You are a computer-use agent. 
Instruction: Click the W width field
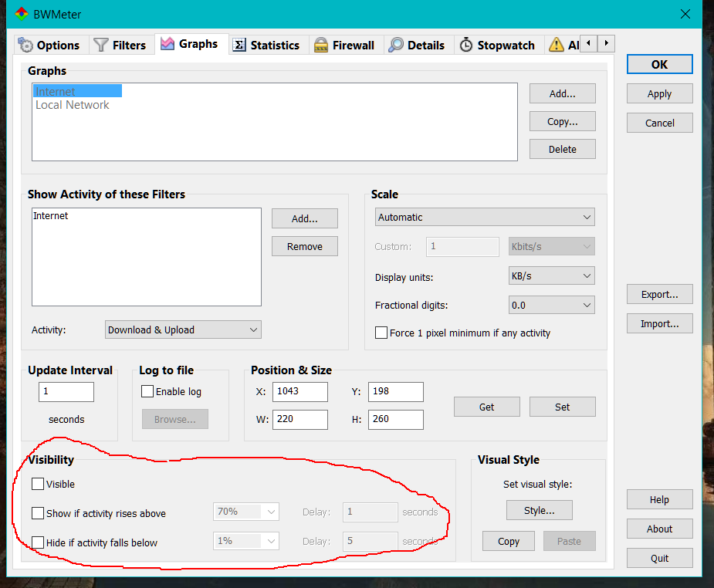coord(300,419)
